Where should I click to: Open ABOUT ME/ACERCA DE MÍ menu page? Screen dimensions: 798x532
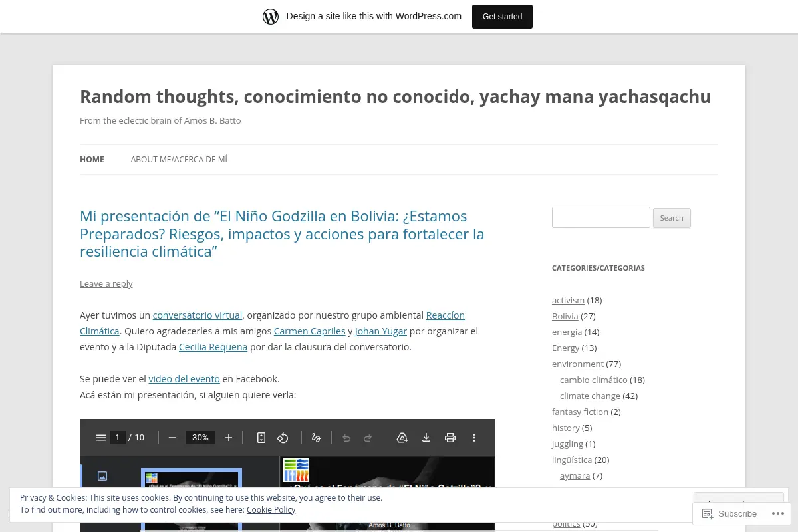point(179,160)
